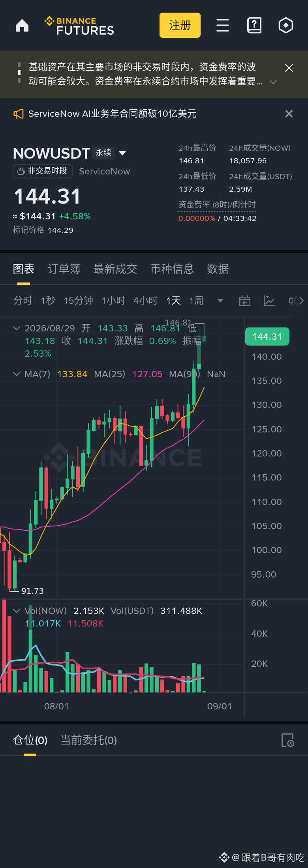Collapse the MA(7) indicator legend
The height and width of the screenshot is (868, 308).
pos(17,374)
